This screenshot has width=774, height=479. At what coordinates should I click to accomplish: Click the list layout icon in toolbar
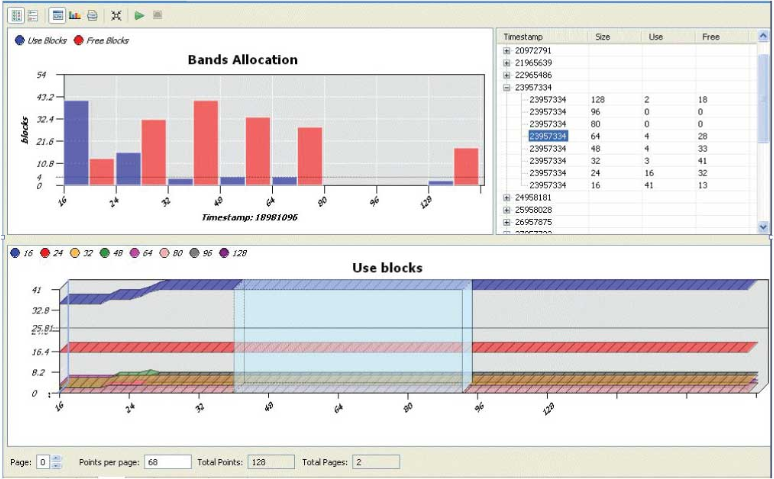tap(31, 15)
